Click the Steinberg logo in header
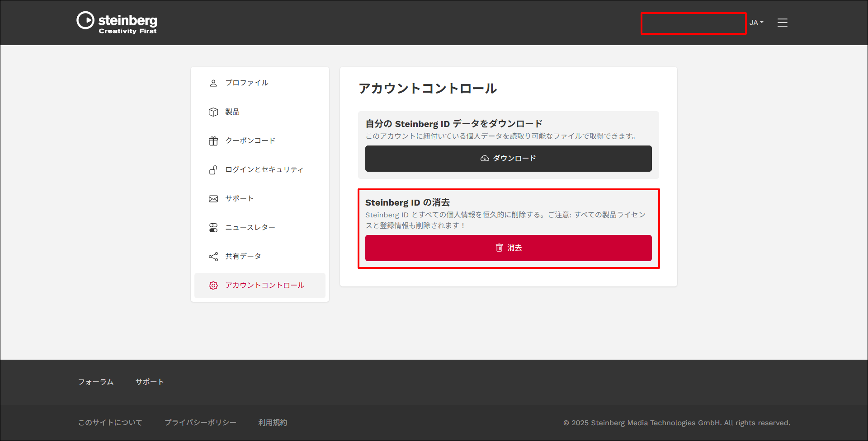Image resolution: width=868 pixels, height=441 pixels. click(117, 23)
